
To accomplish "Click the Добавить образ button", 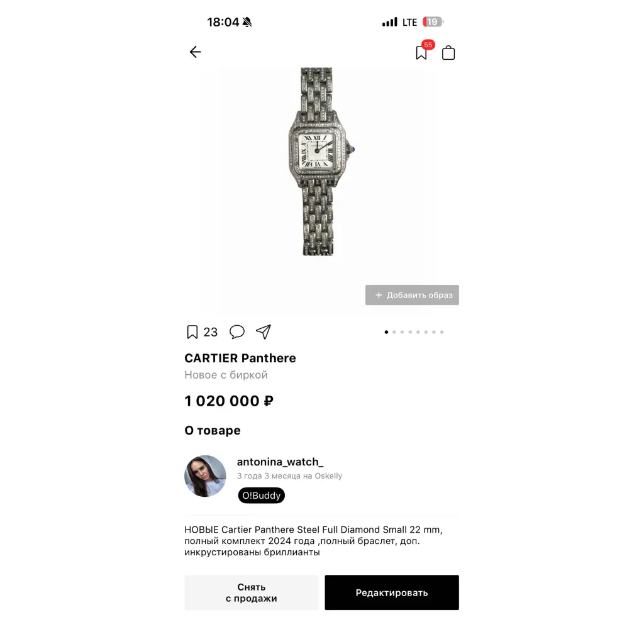I will [412, 295].
